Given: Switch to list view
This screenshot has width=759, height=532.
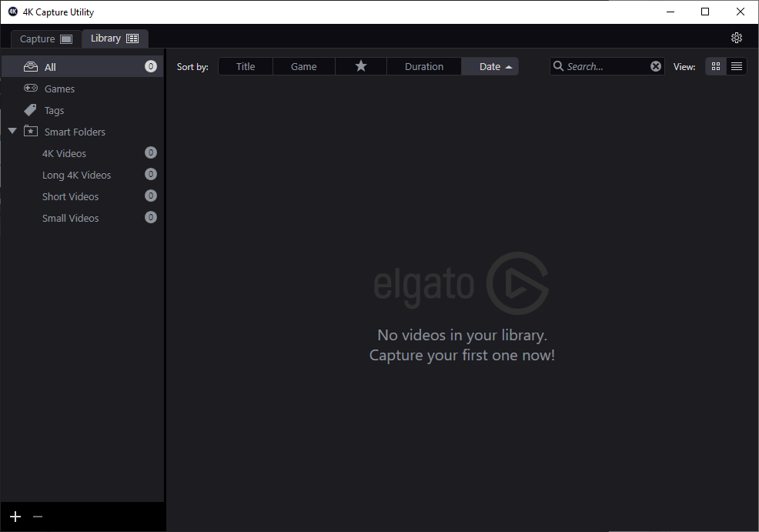Looking at the screenshot, I should pyautogui.click(x=737, y=66).
